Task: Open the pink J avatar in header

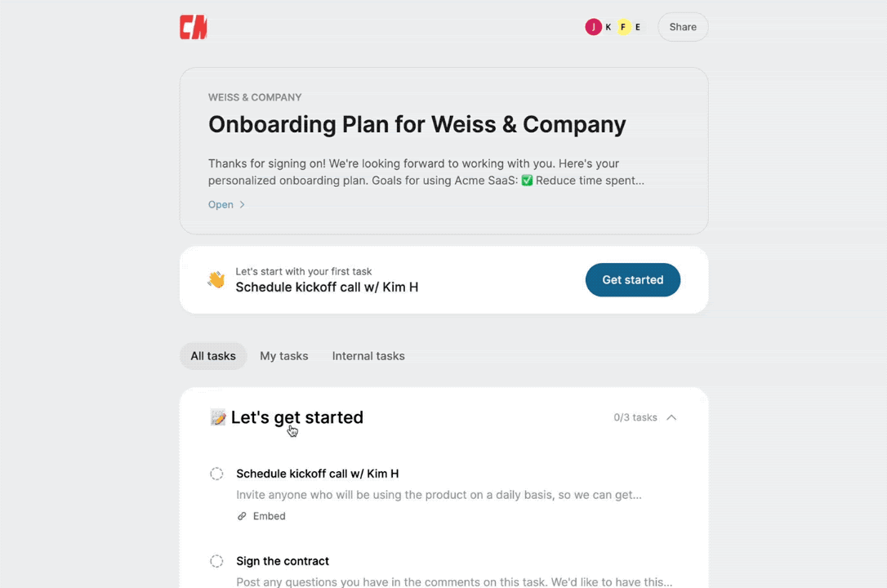Action: (x=594, y=26)
